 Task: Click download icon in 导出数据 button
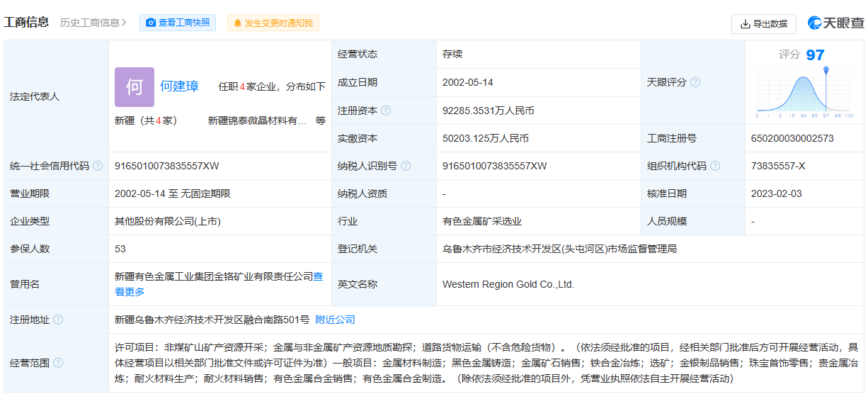[745, 23]
